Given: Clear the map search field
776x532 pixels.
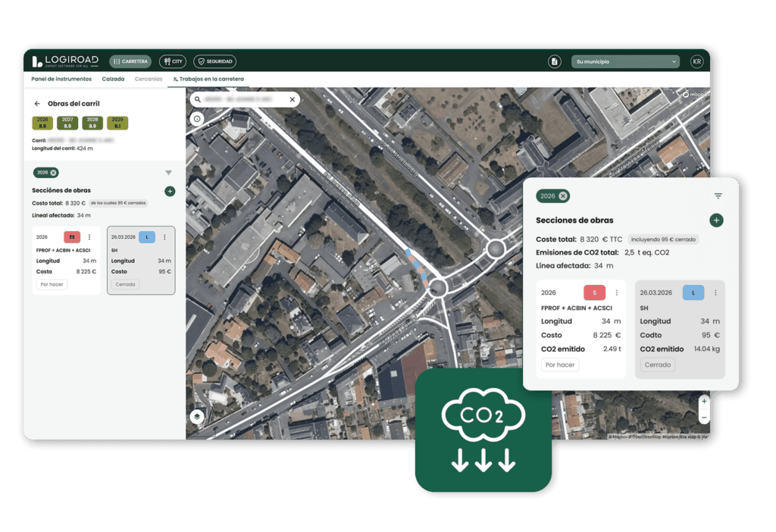Looking at the screenshot, I should click(x=293, y=99).
